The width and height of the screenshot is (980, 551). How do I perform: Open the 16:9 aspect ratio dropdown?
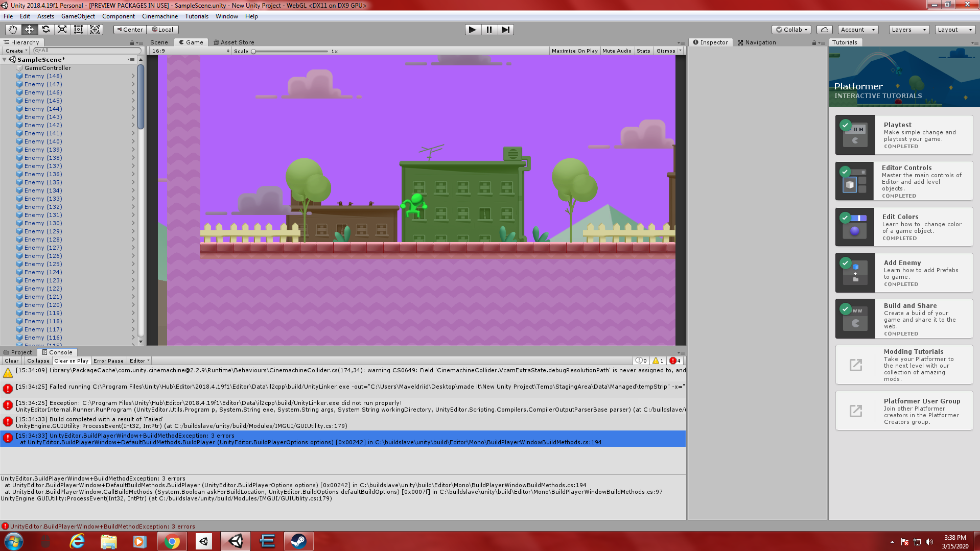[191, 51]
